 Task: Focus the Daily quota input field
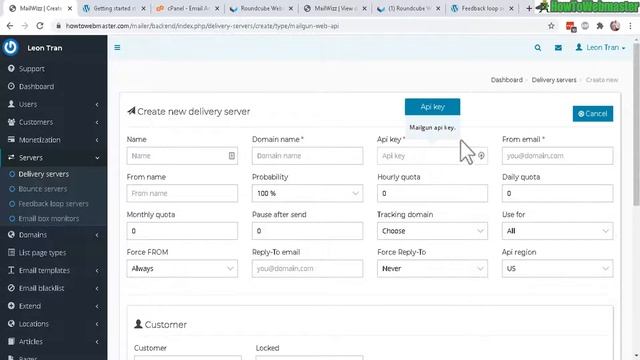(x=557, y=193)
